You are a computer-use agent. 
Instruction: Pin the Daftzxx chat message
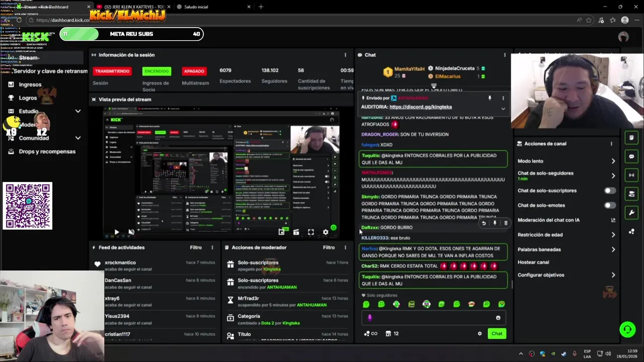tap(495, 223)
